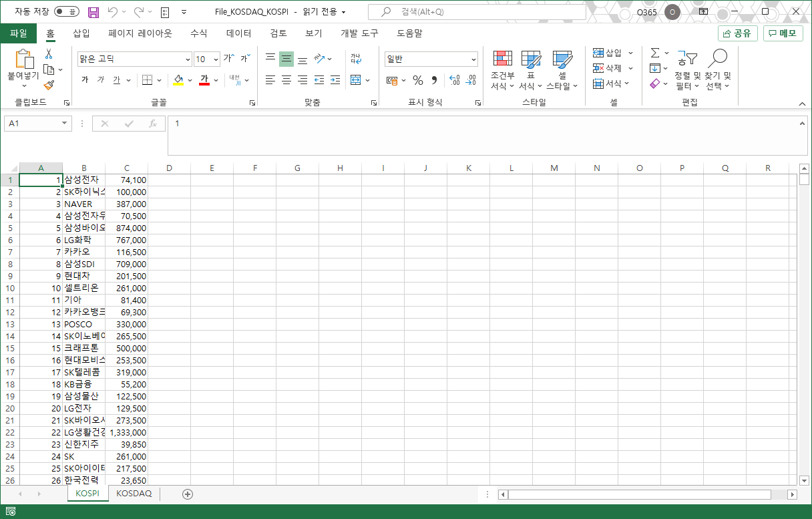Align text right
This screenshot has width=812, height=519.
302,80
